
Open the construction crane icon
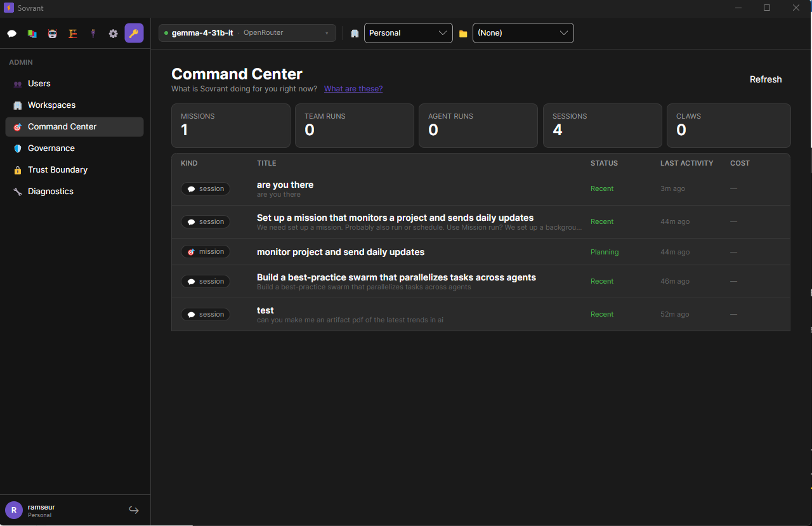[73, 34]
